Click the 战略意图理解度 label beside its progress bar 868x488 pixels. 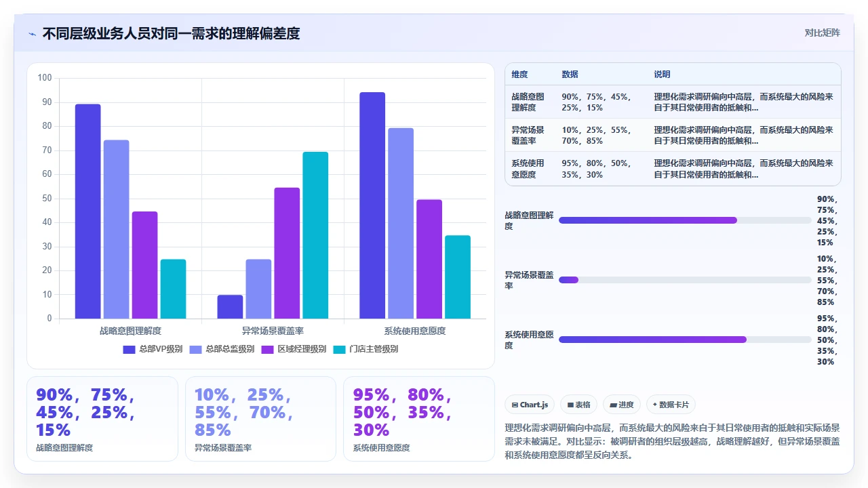pyautogui.click(x=529, y=220)
